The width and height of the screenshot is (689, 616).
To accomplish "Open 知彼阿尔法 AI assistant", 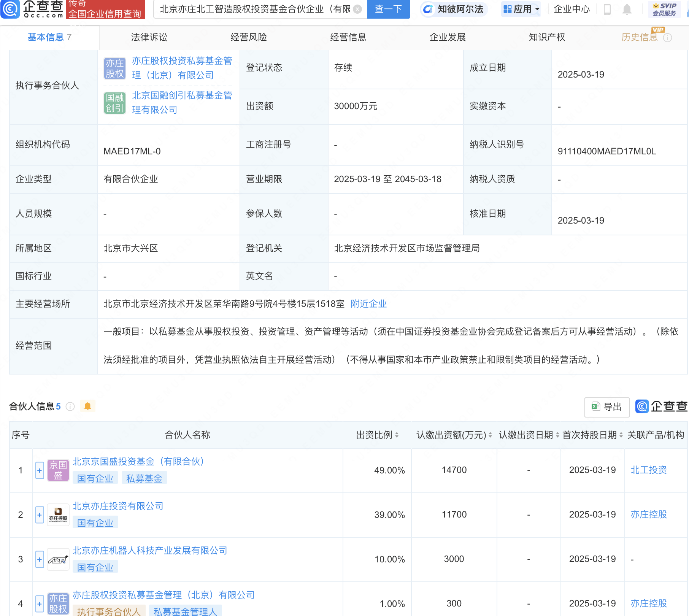I will [x=454, y=9].
